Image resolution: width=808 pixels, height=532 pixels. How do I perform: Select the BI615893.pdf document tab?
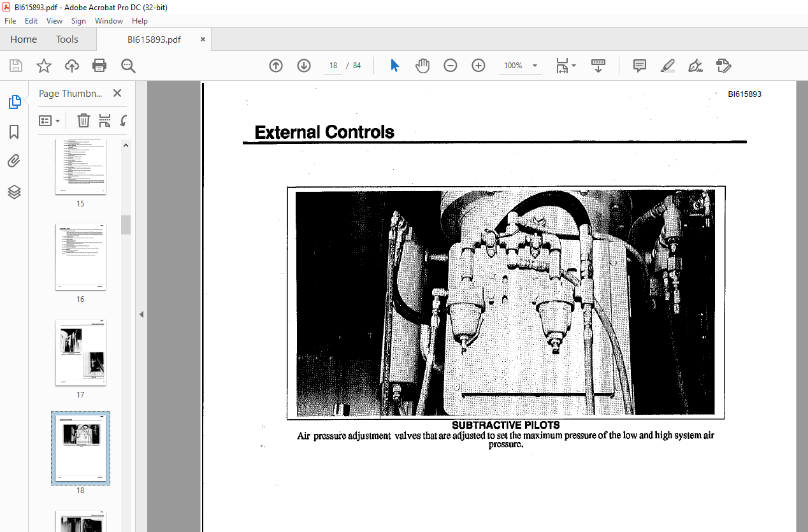point(154,40)
